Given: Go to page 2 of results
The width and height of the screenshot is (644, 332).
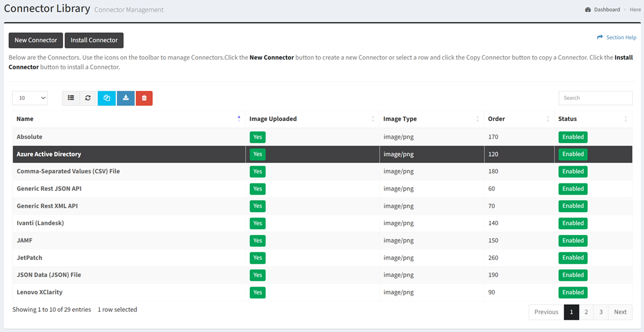Looking at the screenshot, I should coord(586,312).
